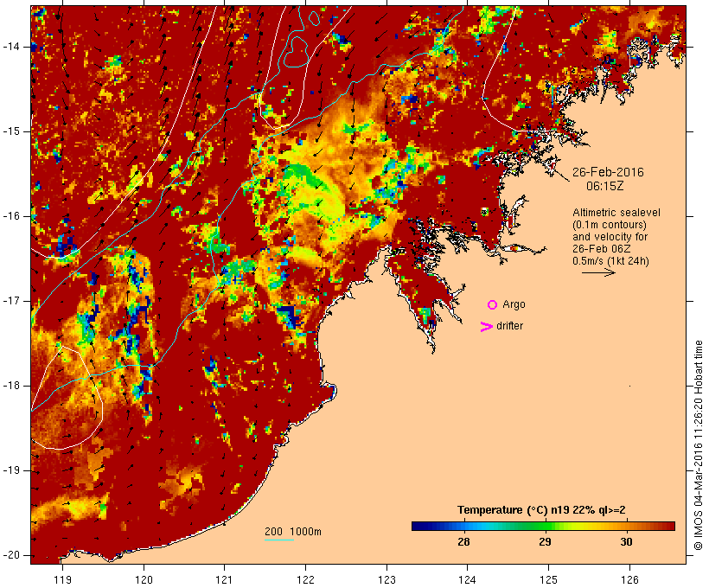The image size is (709, 588).
Task: Click the IMOS copyright timestamp text
Action: (698, 445)
